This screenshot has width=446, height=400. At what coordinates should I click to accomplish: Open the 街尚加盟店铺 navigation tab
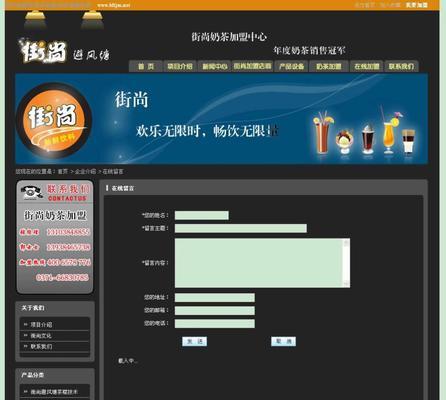click(252, 66)
